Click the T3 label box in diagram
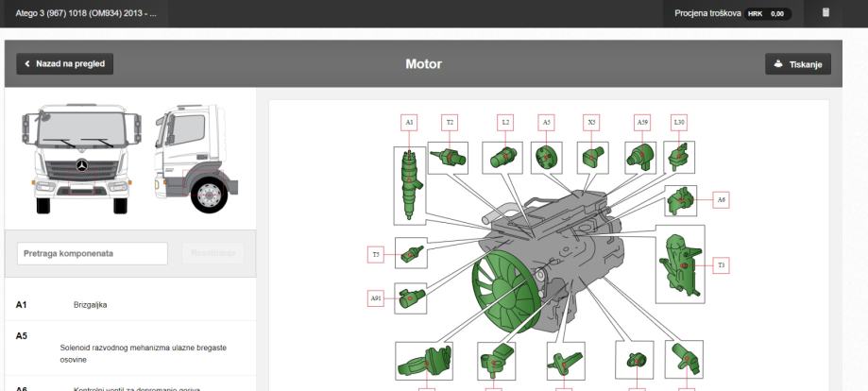 click(x=721, y=265)
